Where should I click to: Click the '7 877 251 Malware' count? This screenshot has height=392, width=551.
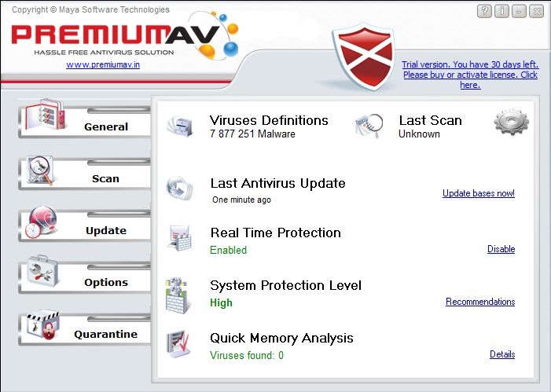pyautogui.click(x=252, y=134)
